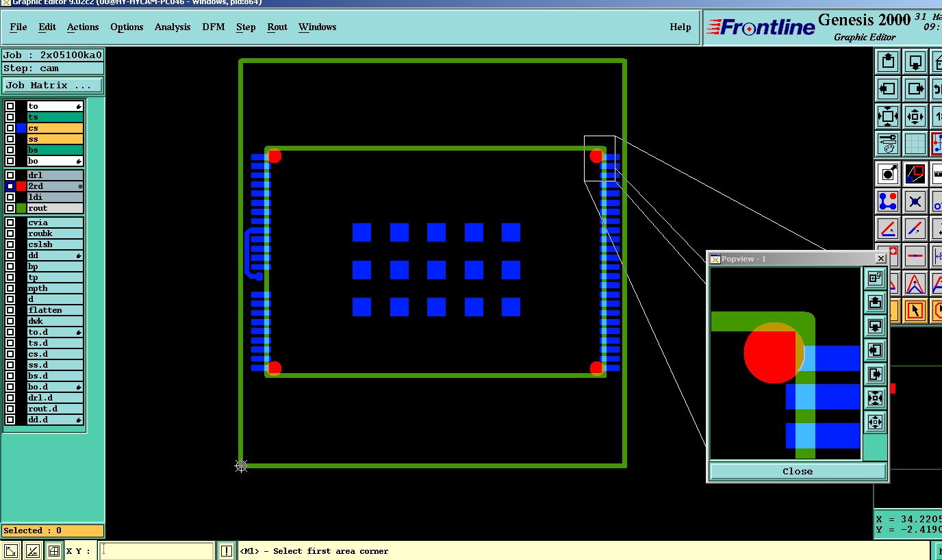Click the exclamation mark icon in status bar
Image resolution: width=942 pixels, height=560 pixels.
tap(227, 550)
